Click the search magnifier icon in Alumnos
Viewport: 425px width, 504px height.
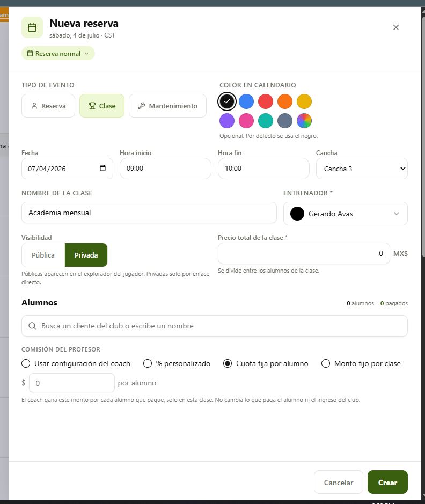(32, 326)
